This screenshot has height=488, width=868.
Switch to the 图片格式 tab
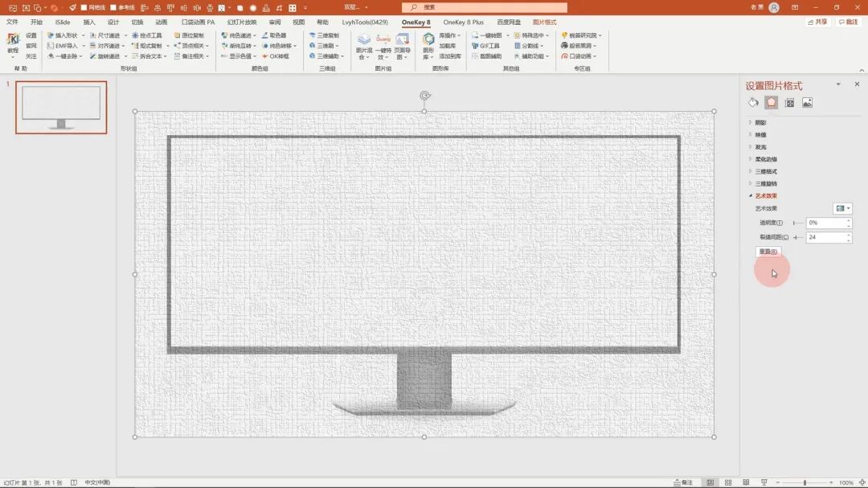coord(544,23)
